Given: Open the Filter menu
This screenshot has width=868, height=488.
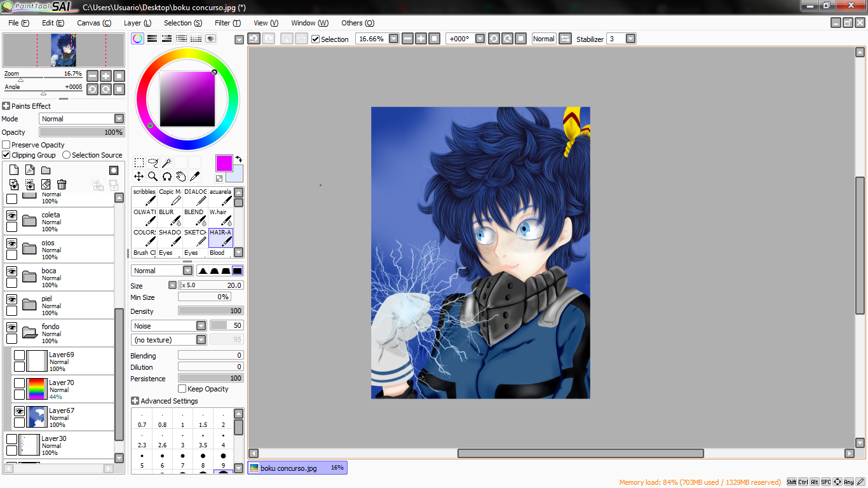Looking at the screenshot, I should tap(227, 23).
